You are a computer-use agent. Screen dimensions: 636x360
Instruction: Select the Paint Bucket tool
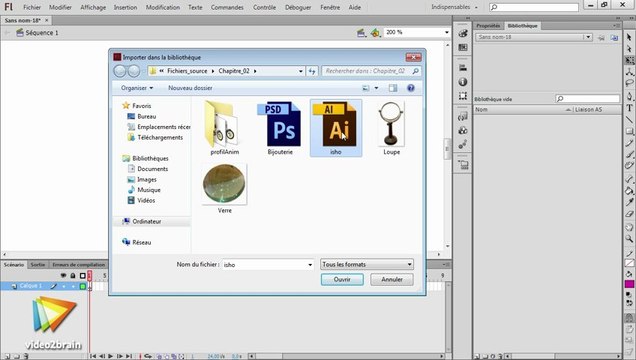coord(629,191)
